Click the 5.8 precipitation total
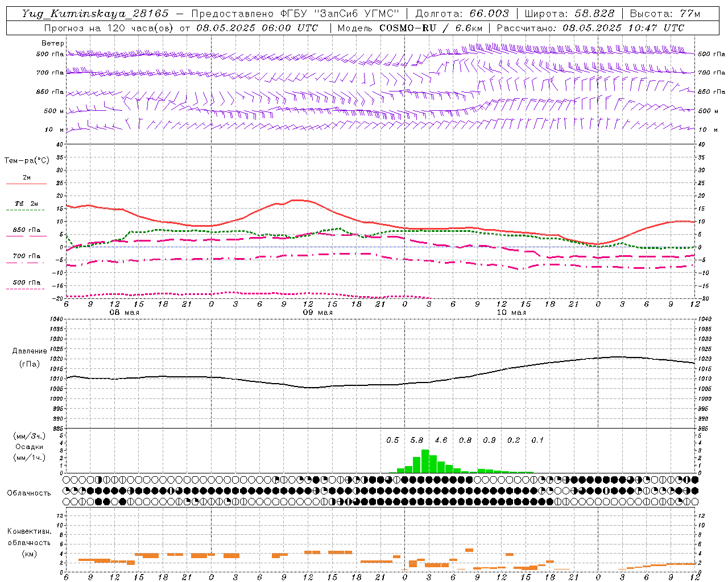 tap(417, 440)
